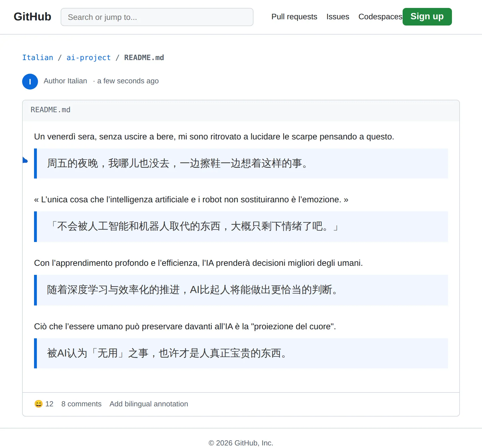Click the line about 'proiezione del cuore'

click(185, 326)
